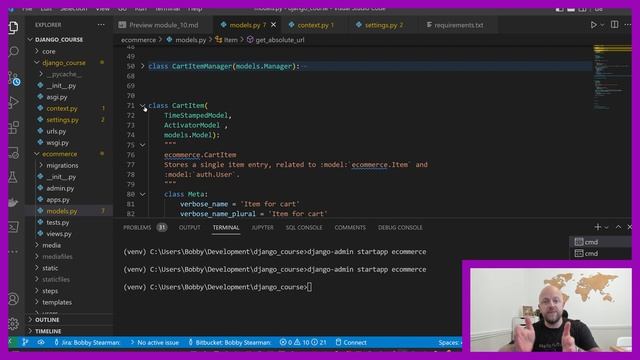Open additional views ellipsis in activity bar
Screen dimensions: 640x360
pyautogui.click(x=13, y=251)
